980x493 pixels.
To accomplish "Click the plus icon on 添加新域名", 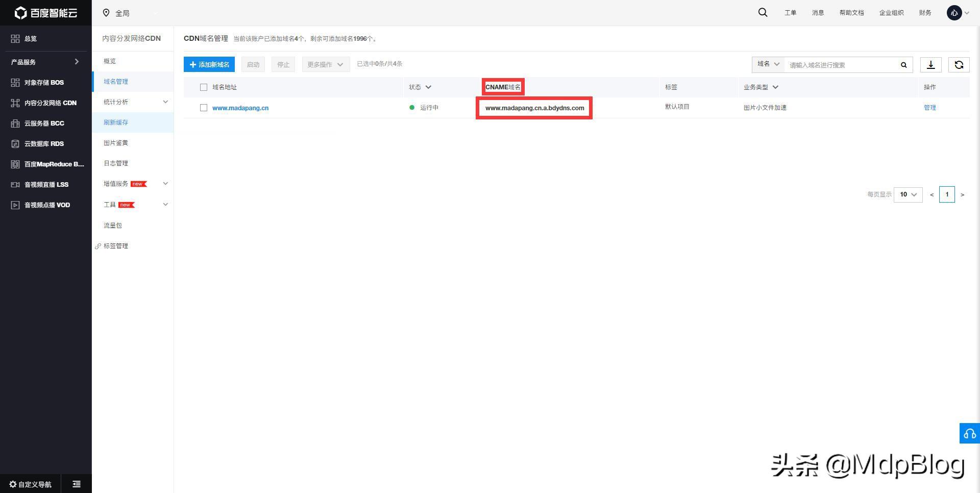I will tap(193, 65).
